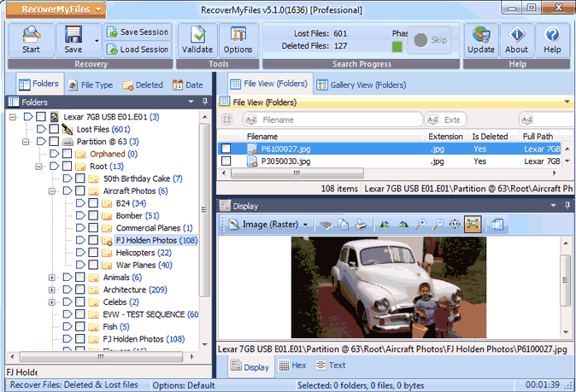Switch to the Hex tab
The width and height of the screenshot is (576, 392).
point(291,366)
